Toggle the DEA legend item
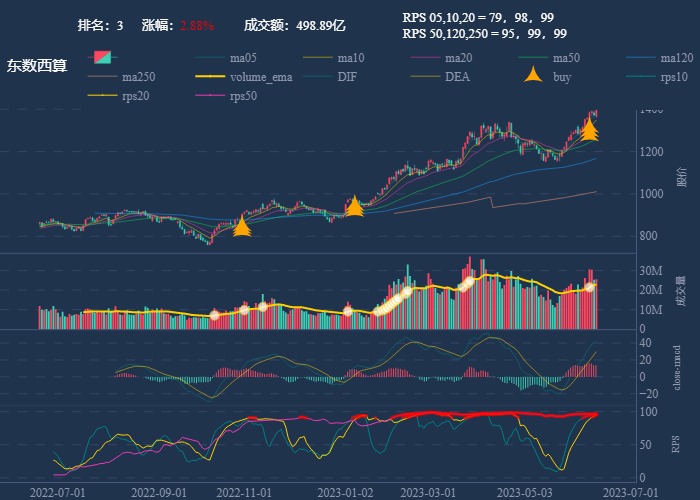Image resolution: width=700 pixels, height=500 pixels. [457, 77]
